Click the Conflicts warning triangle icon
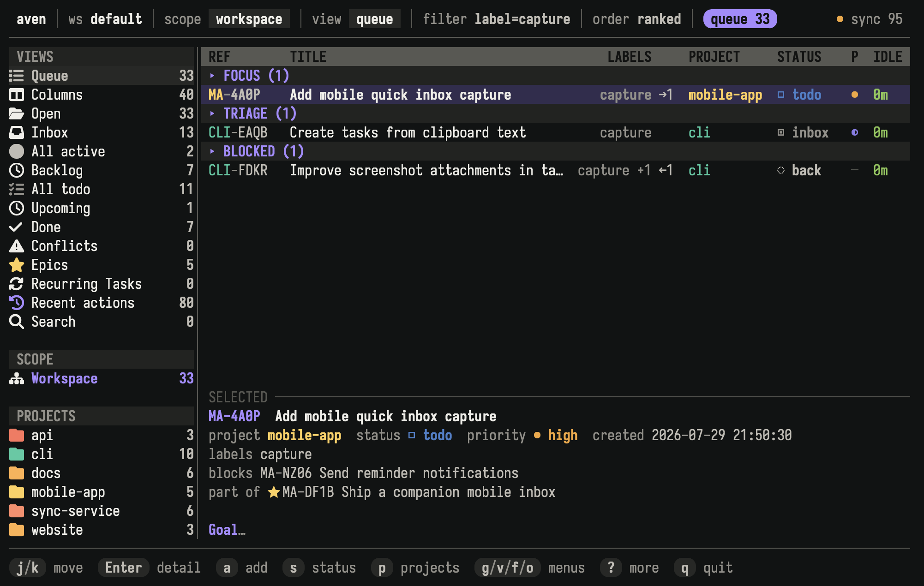Image resolution: width=924 pixels, height=586 pixels. pyautogui.click(x=17, y=246)
